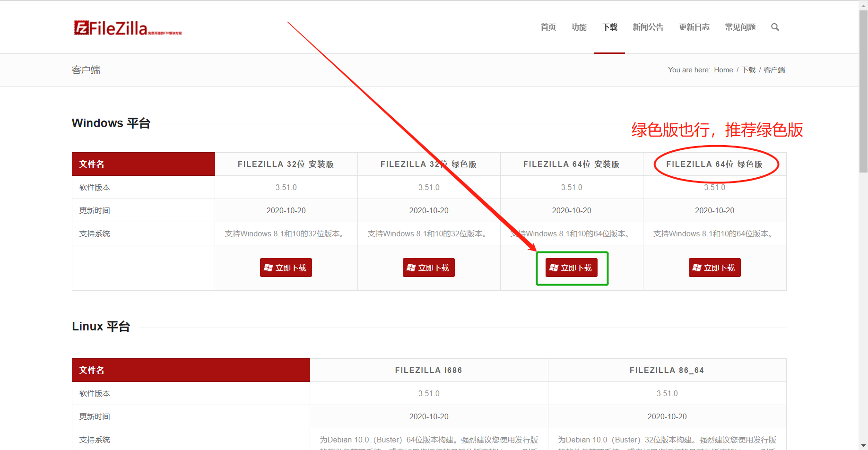The height and width of the screenshot is (450, 868).
Task: Click the vertical scrollbar thumb
Action: tap(863, 91)
